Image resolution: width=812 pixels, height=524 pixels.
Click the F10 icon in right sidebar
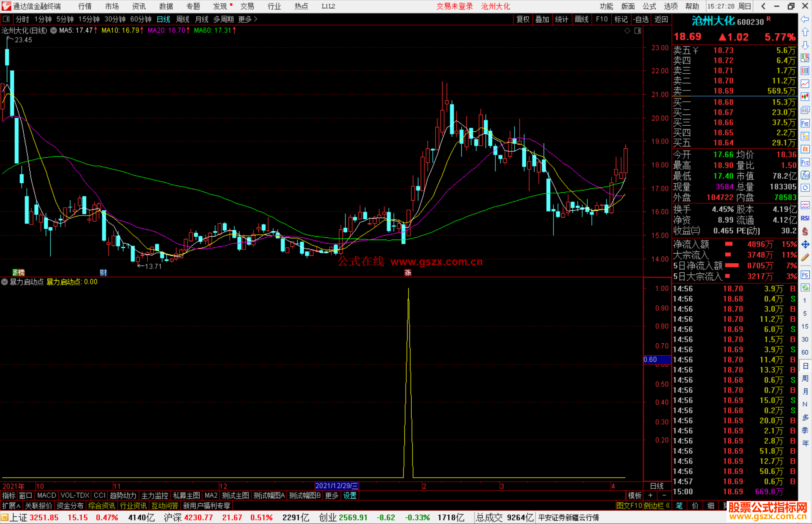coord(805,123)
